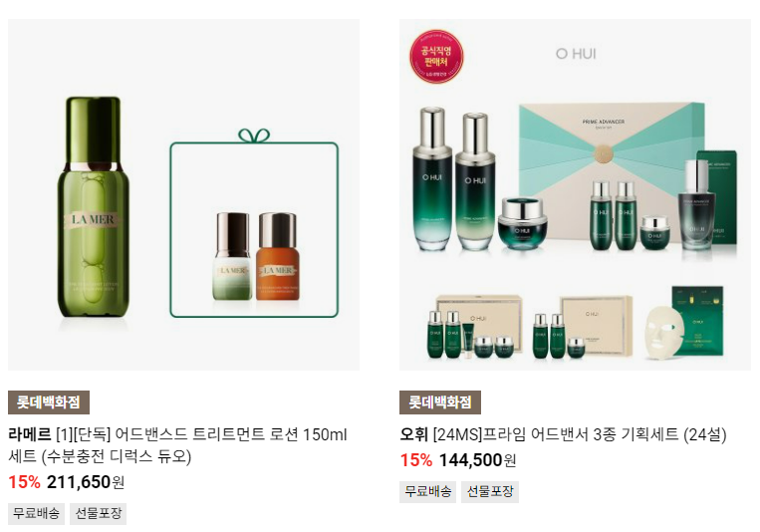Open the 오휘 프라임 어드밴서 3종 기획세트 title

tap(563, 434)
